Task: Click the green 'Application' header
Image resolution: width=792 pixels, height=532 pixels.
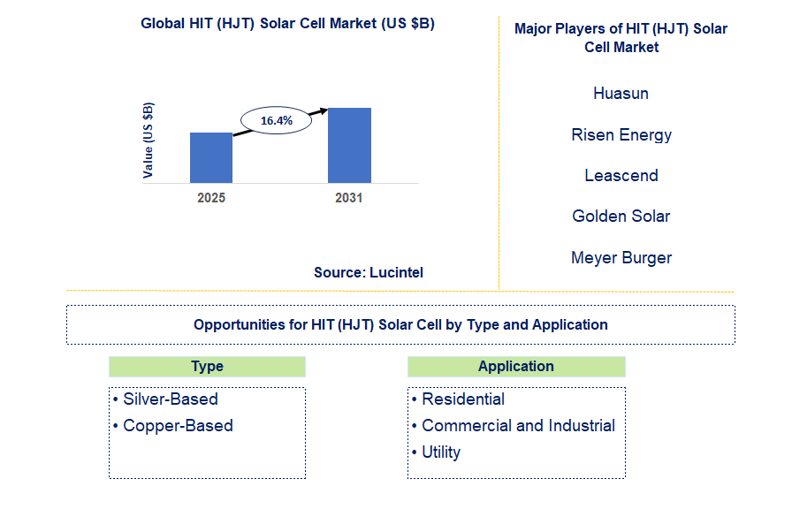Action: coord(516,367)
